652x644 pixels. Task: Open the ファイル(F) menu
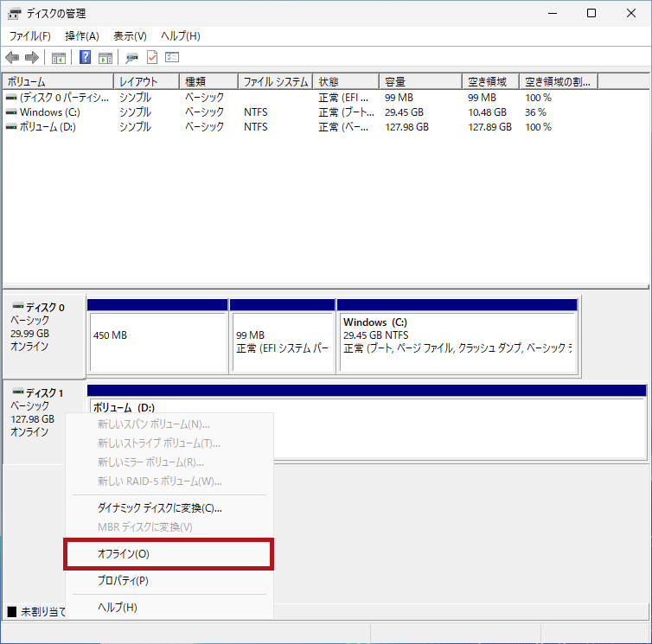pos(29,36)
